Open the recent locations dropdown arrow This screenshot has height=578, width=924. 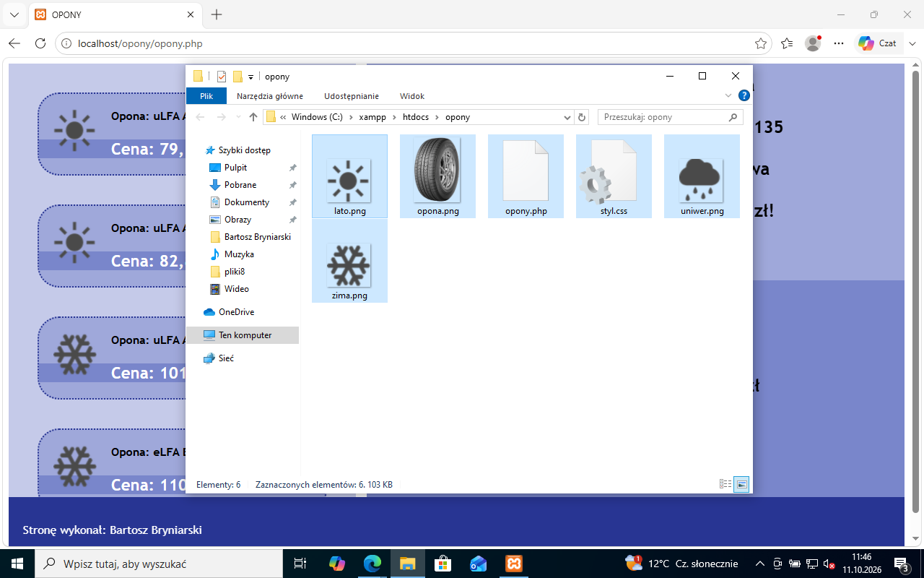(x=238, y=117)
